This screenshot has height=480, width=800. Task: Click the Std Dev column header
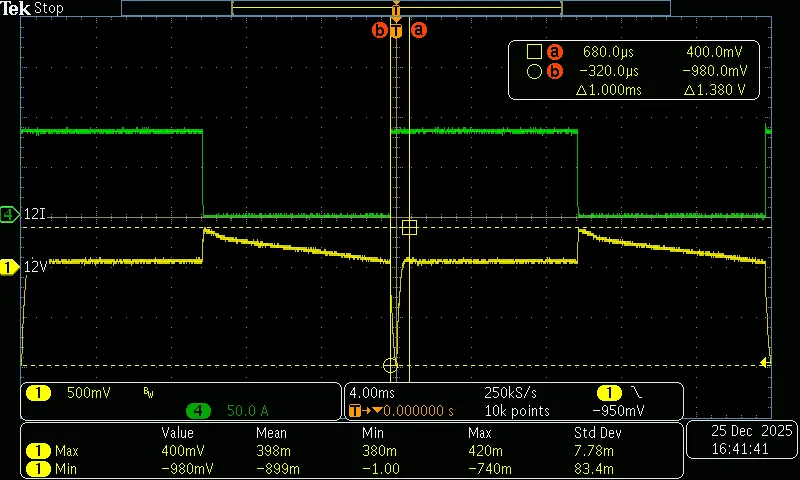click(598, 433)
